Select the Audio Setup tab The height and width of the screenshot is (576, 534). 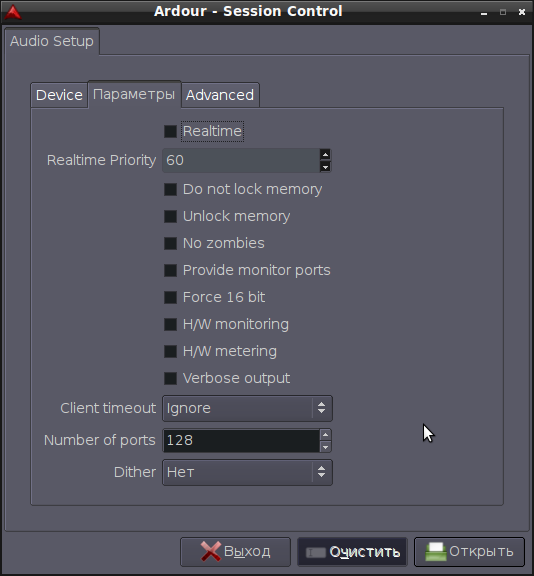tap(52, 41)
